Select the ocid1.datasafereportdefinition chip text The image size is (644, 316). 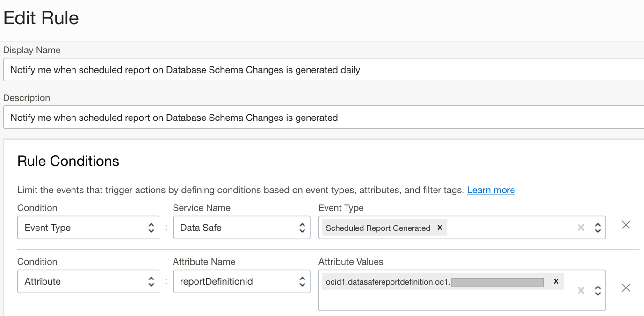[388, 282]
